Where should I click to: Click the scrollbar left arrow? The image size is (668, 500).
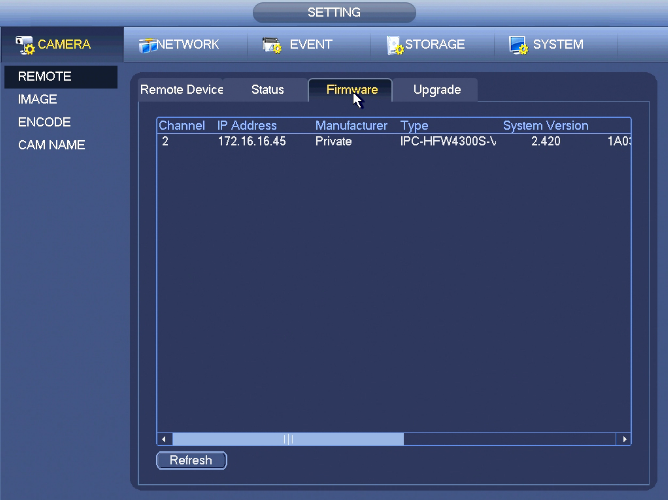(x=164, y=439)
